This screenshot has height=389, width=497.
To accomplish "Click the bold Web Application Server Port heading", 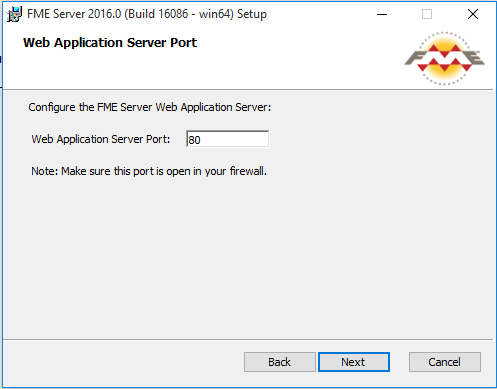I will pos(110,43).
